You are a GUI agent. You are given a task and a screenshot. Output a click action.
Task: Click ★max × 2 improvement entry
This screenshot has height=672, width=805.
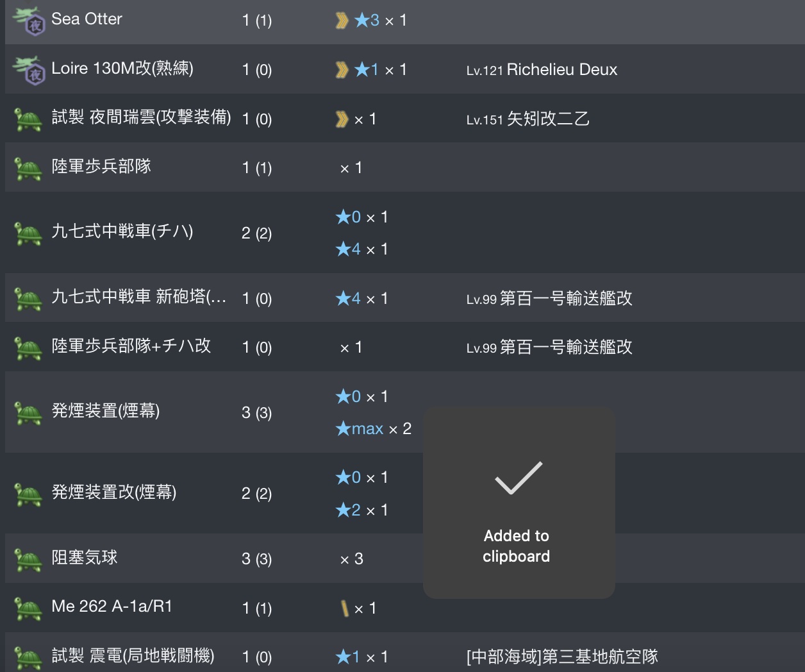point(374,429)
